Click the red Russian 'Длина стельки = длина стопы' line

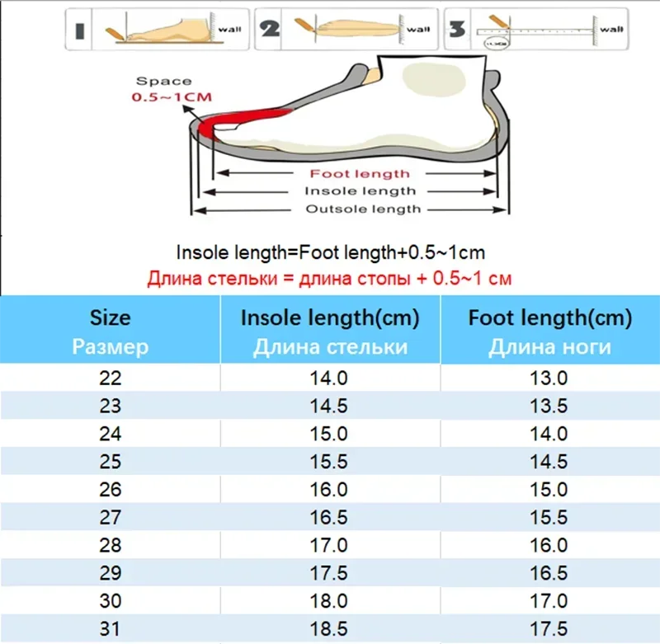tap(329, 279)
